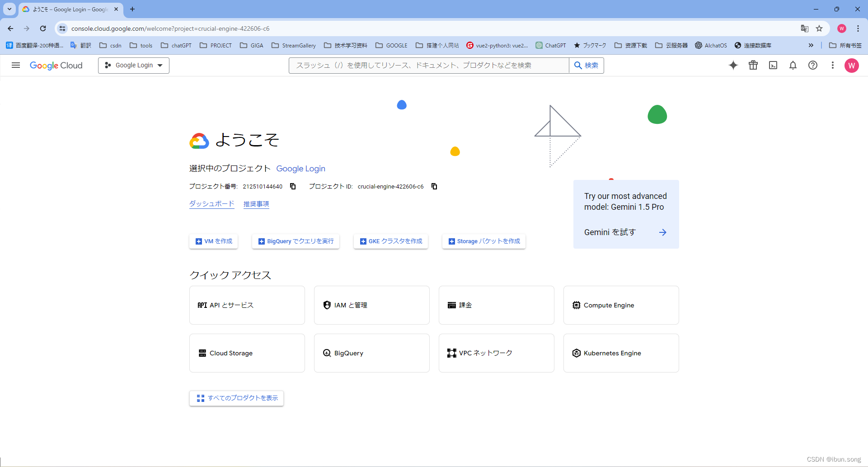Open the GIGA bookmark folder
This screenshot has height=467, width=868.
point(252,45)
